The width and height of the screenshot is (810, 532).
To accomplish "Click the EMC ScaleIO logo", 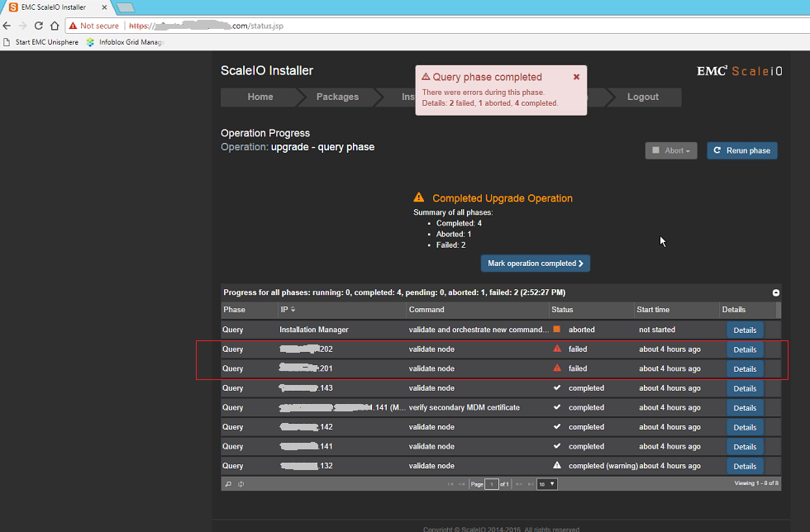I will click(739, 71).
